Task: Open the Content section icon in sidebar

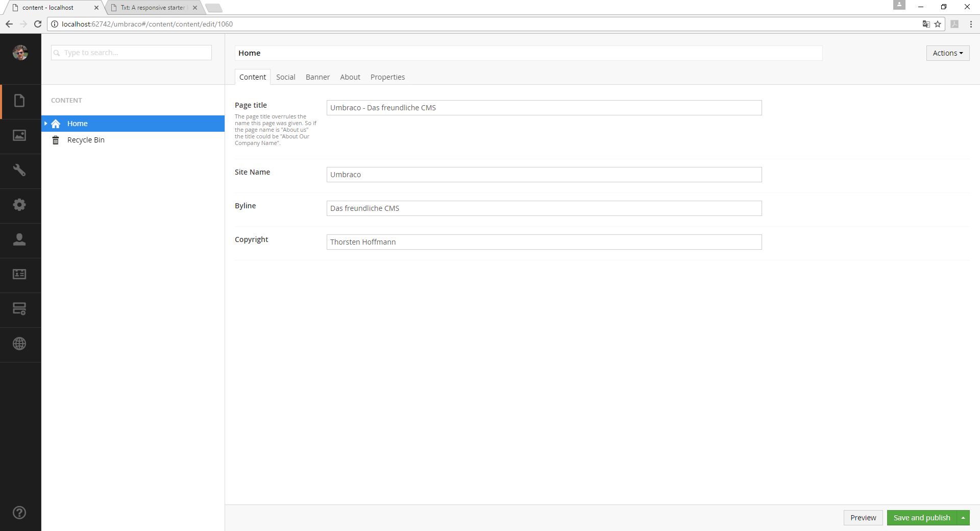Action: pyautogui.click(x=19, y=101)
